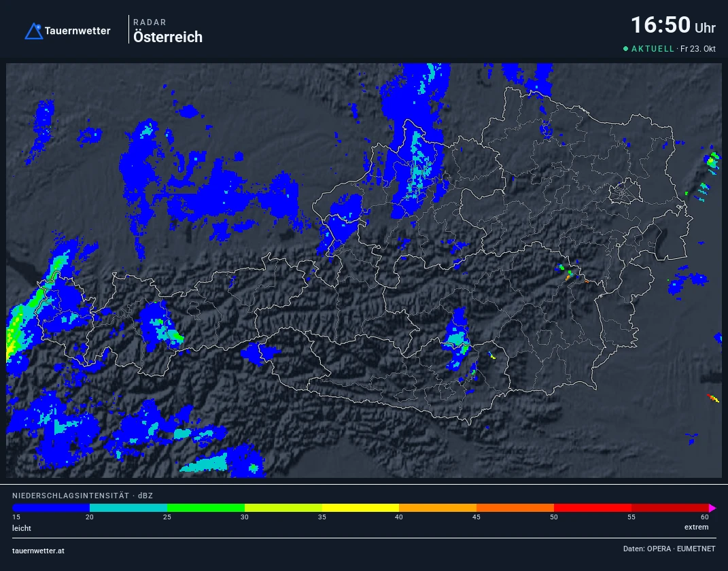Click the yellow 35–40 dBZ legend segment

(x=360, y=508)
